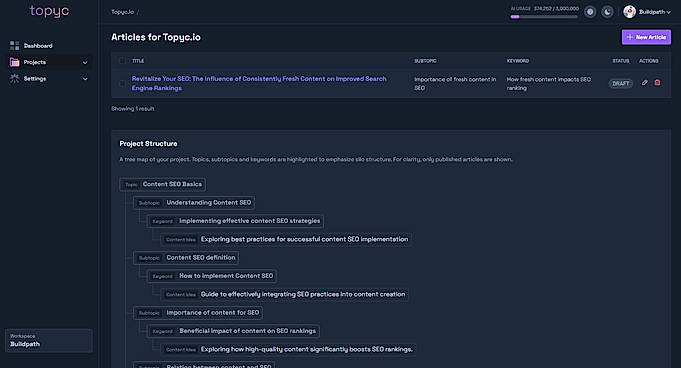The height and width of the screenshot is (368, 681).
Task: Open the Dashboard grid icon
Action: (14, 46)
